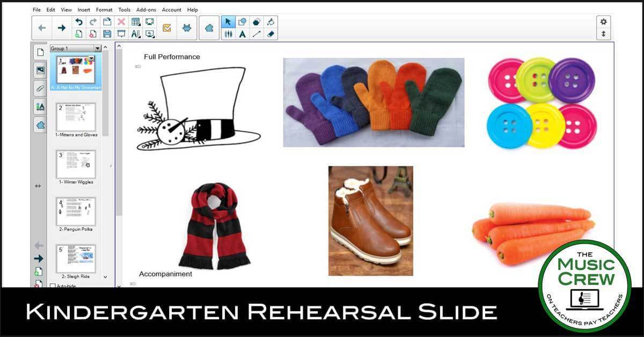Play the Accompaniment sound icon
644x337 pixels.
coord(133,283)
